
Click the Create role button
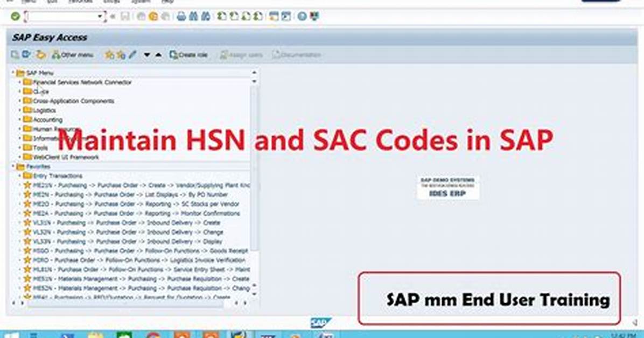(x=188, y=54)
